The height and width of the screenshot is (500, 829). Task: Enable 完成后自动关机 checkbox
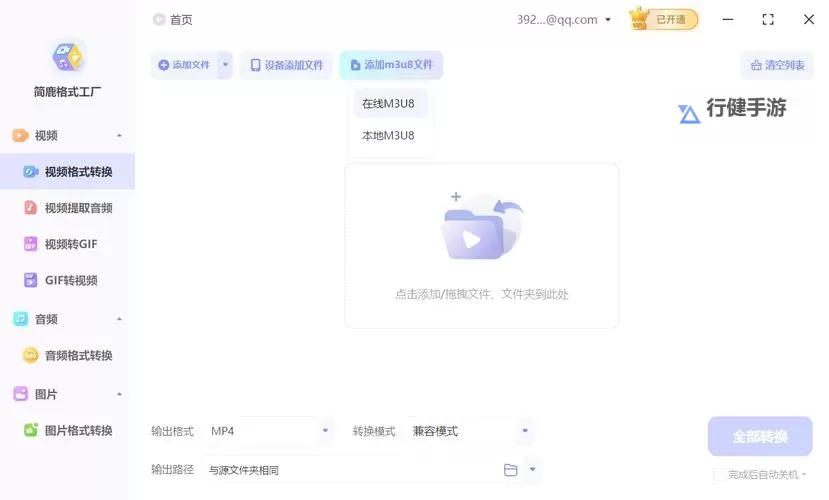click(719, 474)
